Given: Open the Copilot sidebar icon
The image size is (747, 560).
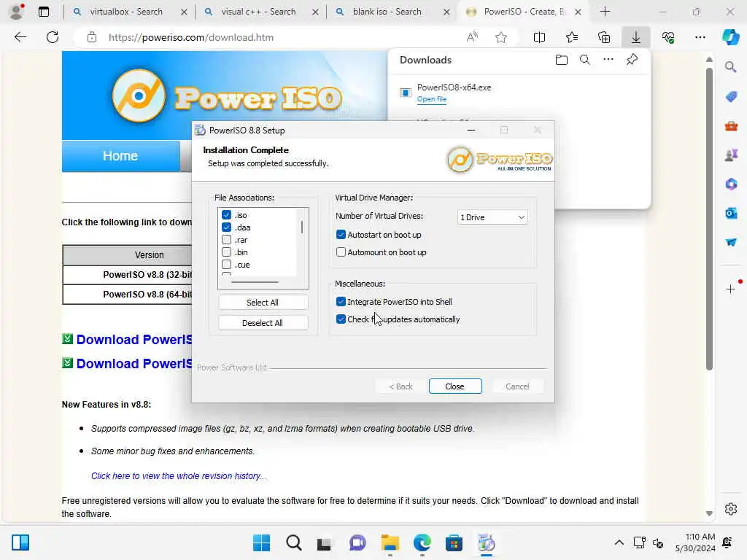Looking at the screenshot, I should 731,37.
